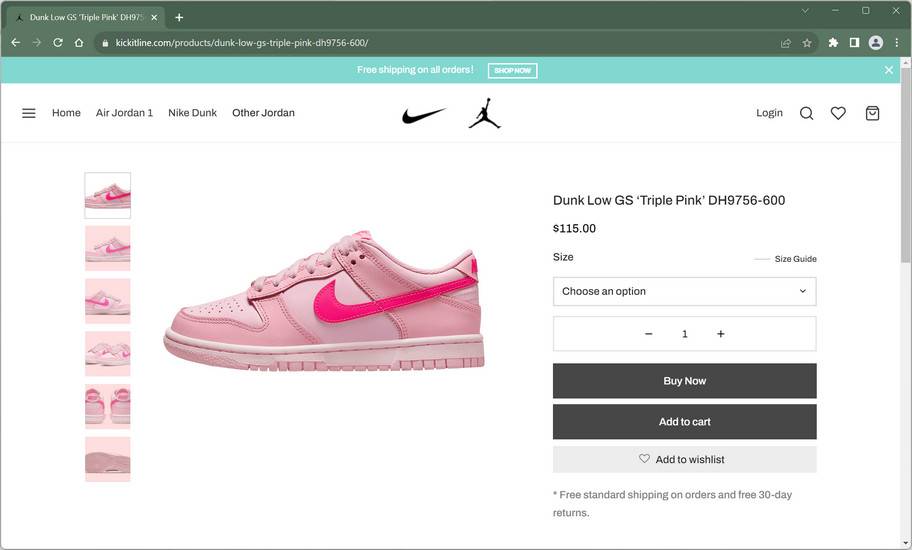Click the address bar URL

coord(241,43)
